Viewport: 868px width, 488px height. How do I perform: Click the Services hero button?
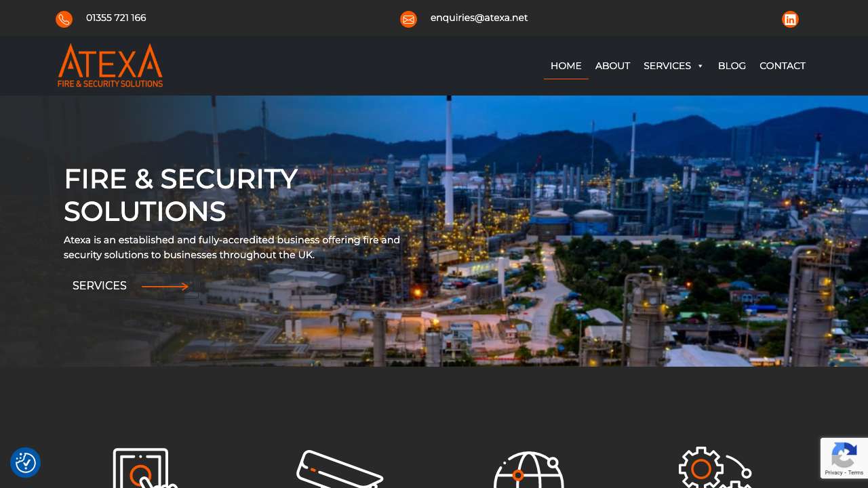point(131,286)
